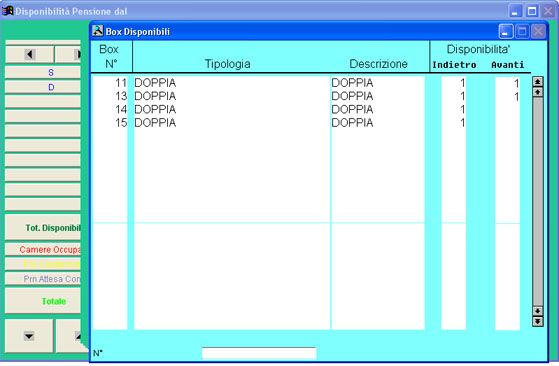Click Tipologia DOPPIA in box 13 row
The height and width of the screenshot is (366, 559).
point(155,96)
